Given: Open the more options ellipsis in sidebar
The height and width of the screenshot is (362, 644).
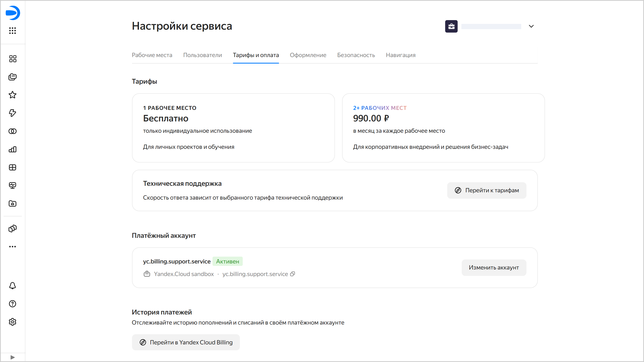Looking at the screenshot, I should point(13,247).
